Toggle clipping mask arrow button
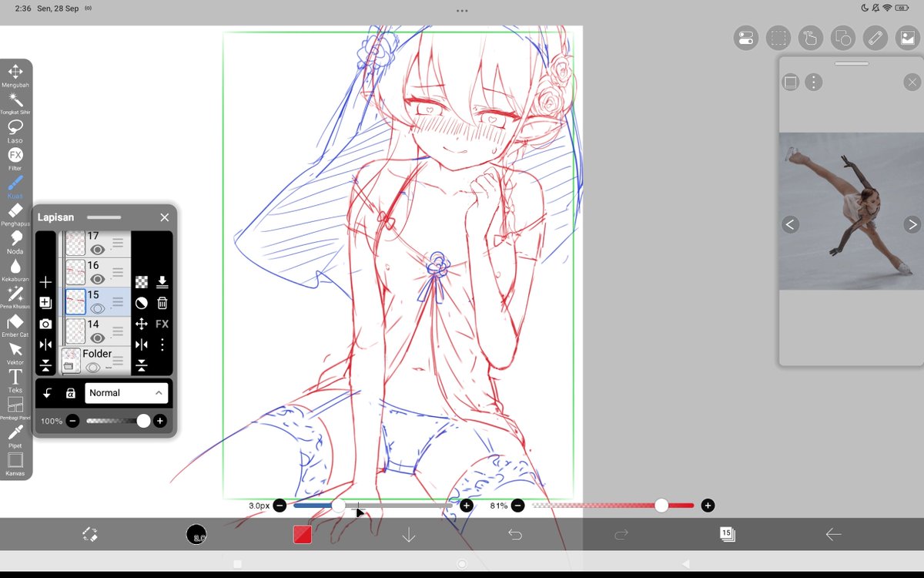 (48, 393)
